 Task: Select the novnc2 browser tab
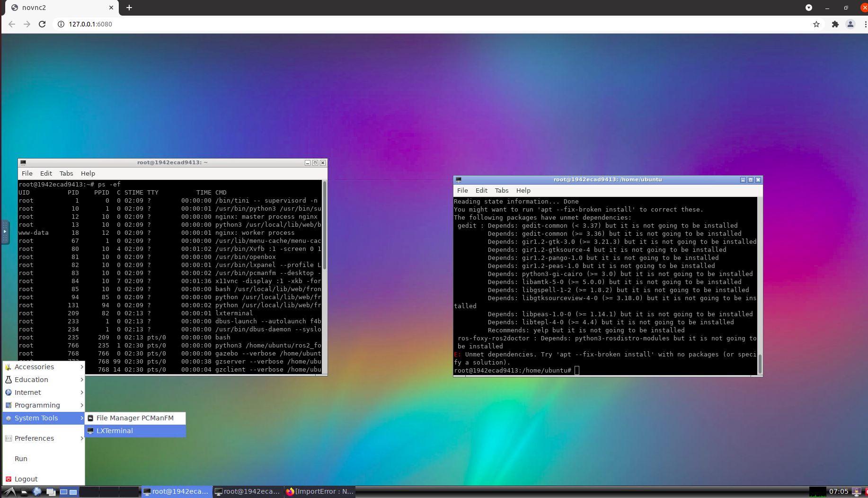coord(62,8)
